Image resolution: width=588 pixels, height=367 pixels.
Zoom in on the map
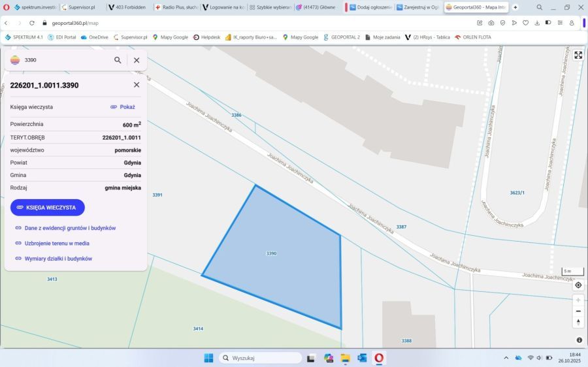(578, 300)
